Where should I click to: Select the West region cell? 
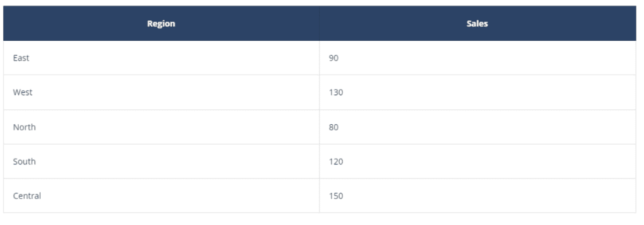(162, 93)
